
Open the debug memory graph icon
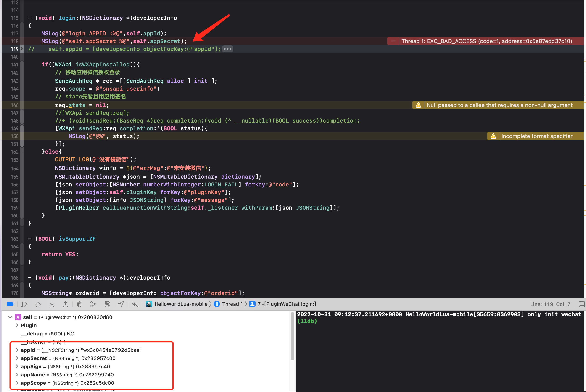[93, 304]
